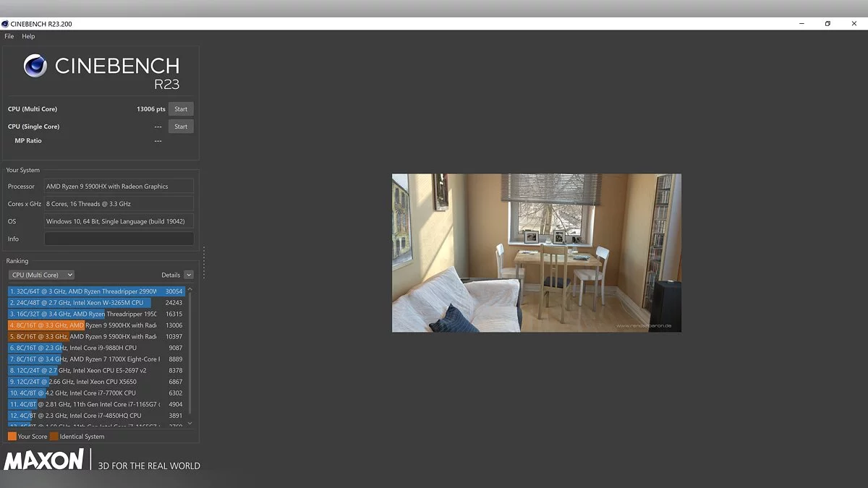Select ranking row Intel Core i7-7700K CPU

tap(96, 393)
